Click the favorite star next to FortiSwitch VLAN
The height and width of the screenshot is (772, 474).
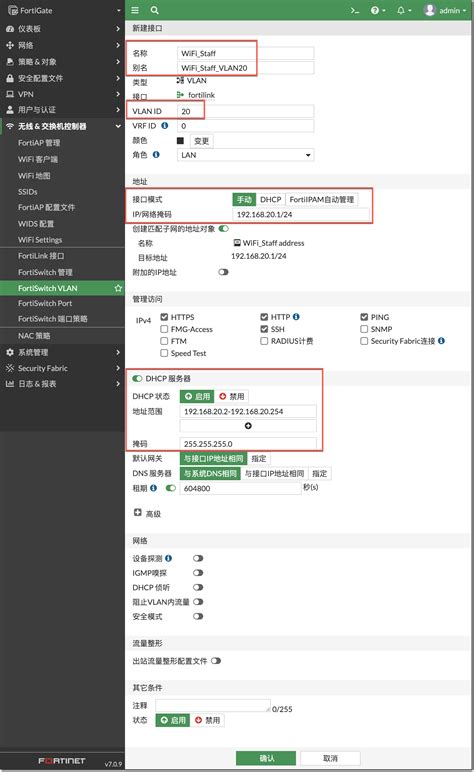(x=118, y=288)
